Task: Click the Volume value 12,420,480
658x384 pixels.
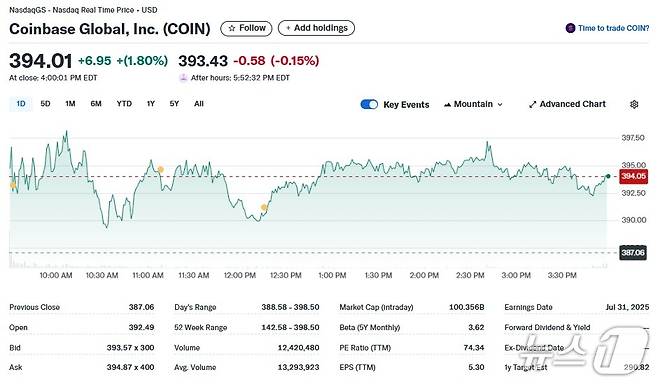Action: [298, 348]
